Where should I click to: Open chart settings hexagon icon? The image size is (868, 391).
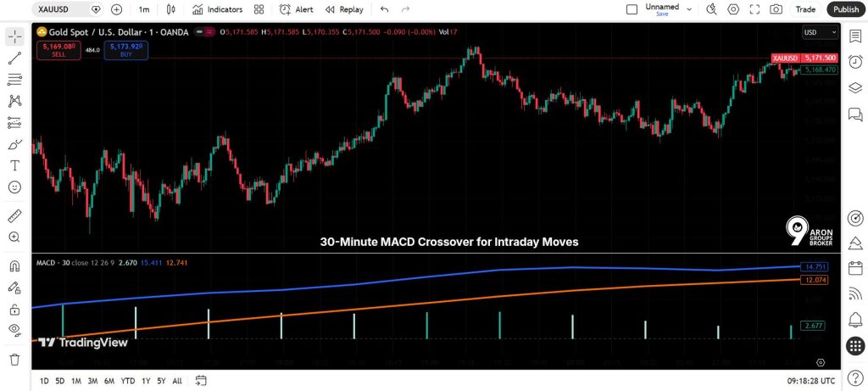tap(733, 9)
